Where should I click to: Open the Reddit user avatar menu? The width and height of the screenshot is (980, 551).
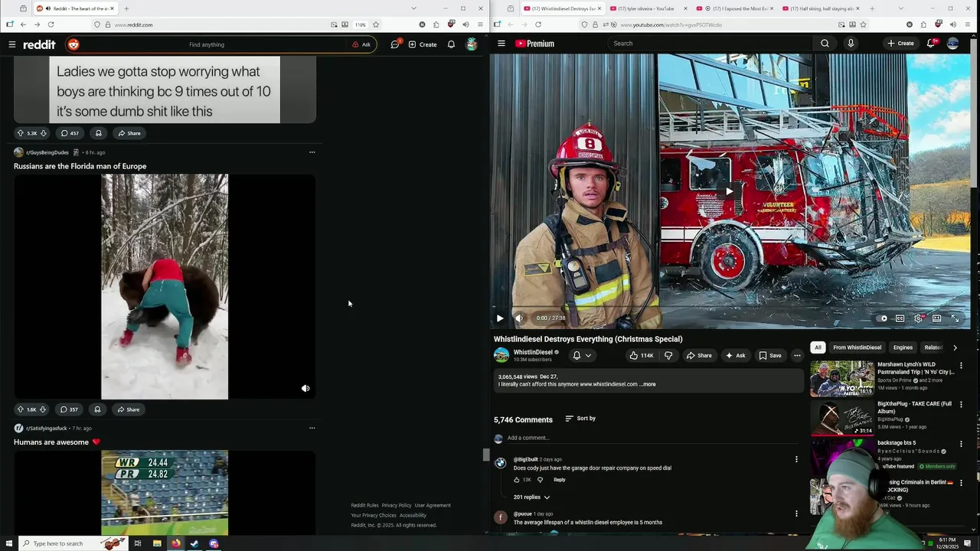coord(472,44)
